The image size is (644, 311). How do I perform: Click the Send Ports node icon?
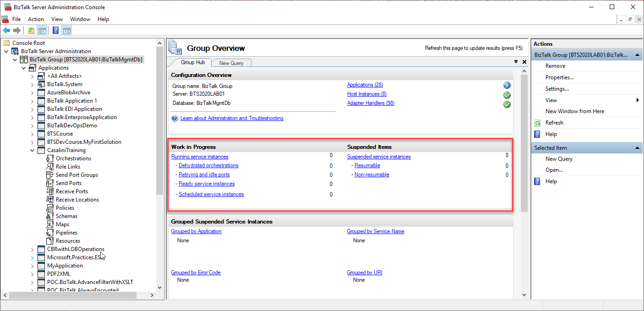coord(50,183)
